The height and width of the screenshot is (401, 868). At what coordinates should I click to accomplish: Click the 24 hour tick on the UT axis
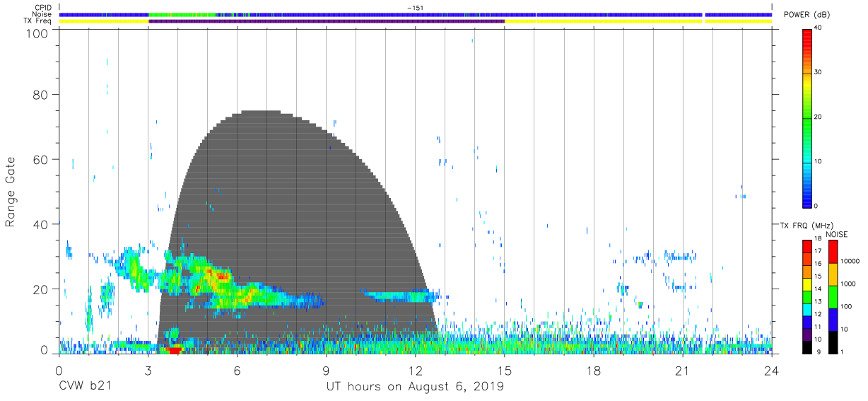[771, 370]
